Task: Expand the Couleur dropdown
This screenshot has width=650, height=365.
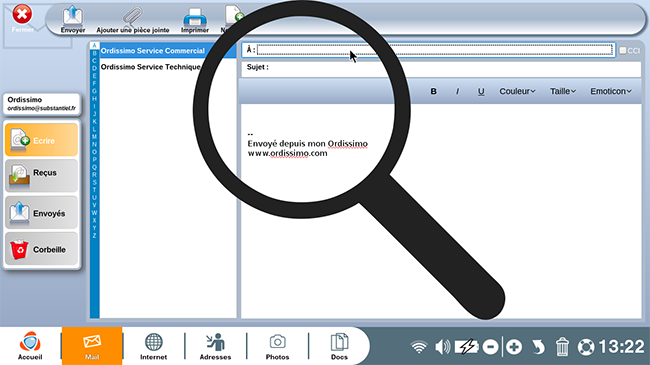Action: coord(517,91)
